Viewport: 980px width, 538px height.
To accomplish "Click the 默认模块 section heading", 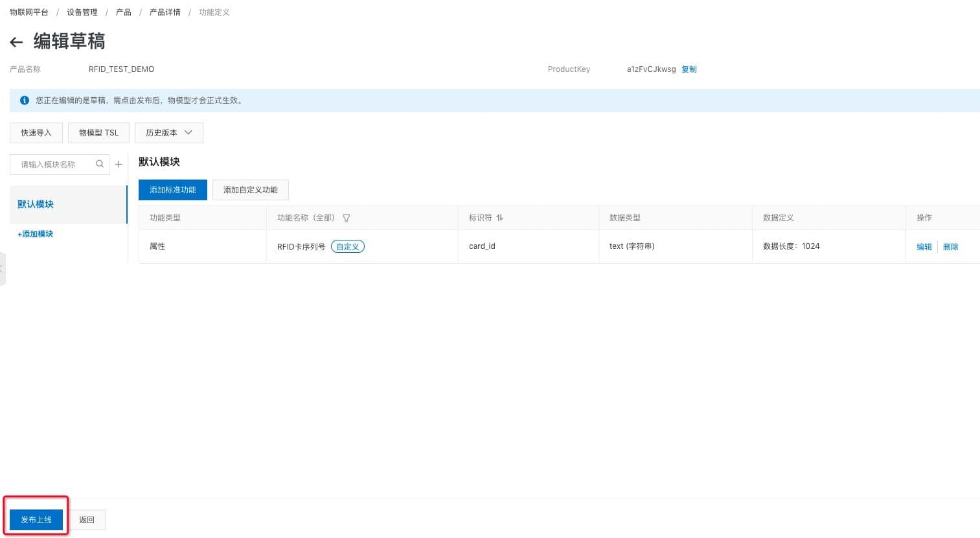I will [x=159, y=162].
